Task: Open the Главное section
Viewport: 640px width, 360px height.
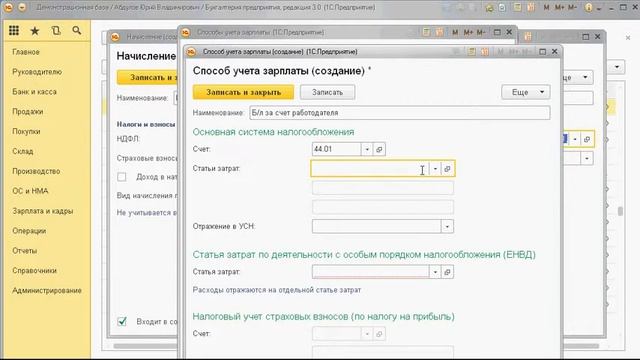Action: click(26, 52)
